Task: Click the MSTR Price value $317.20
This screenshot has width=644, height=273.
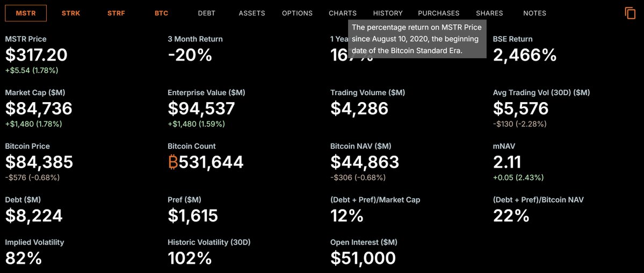Action: [x=37, y=55]
